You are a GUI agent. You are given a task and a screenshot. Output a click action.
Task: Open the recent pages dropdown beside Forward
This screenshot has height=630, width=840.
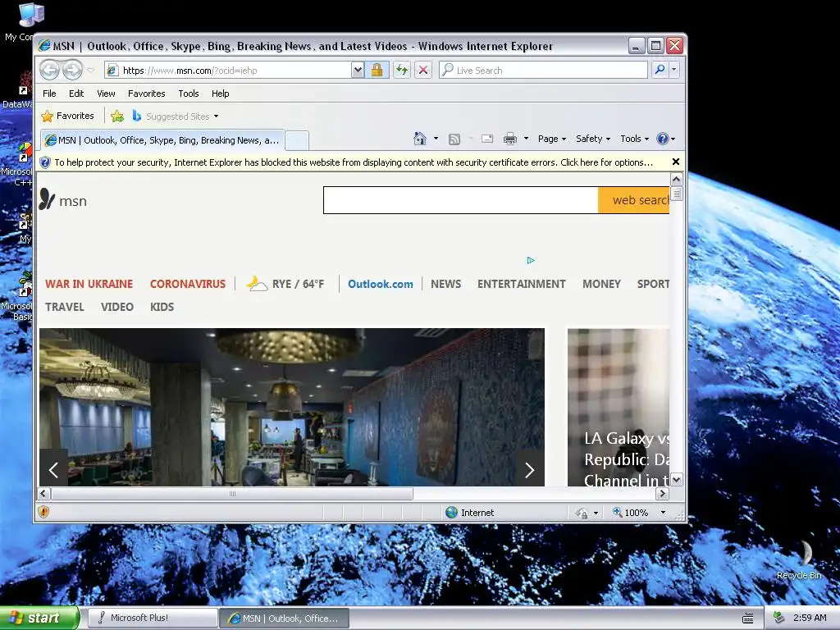(x=90, y=71)
